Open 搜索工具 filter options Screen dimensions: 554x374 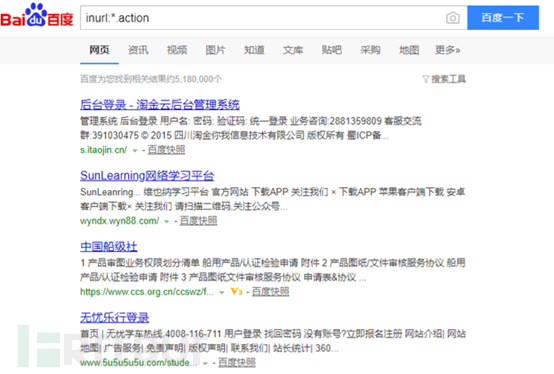coord(448,79)
